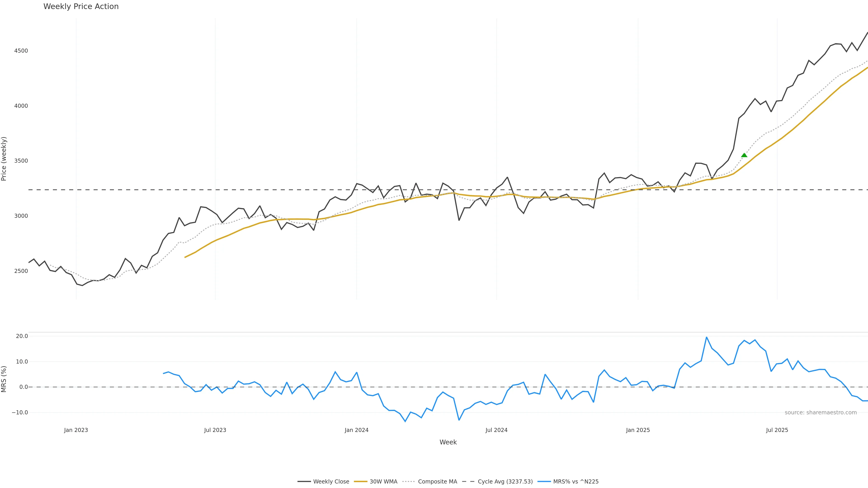868x488 pixels.
Task: Click the 20.0 MRS axis tick label
Action: click(22, 336)
